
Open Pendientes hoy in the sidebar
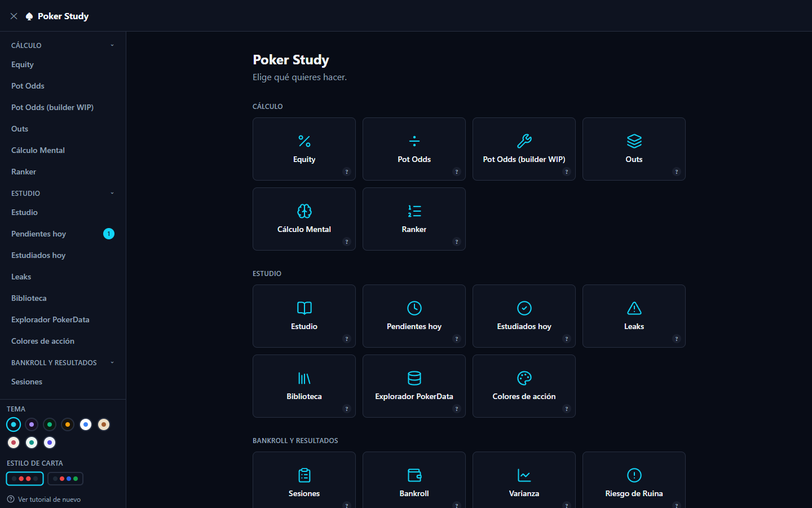63,234
